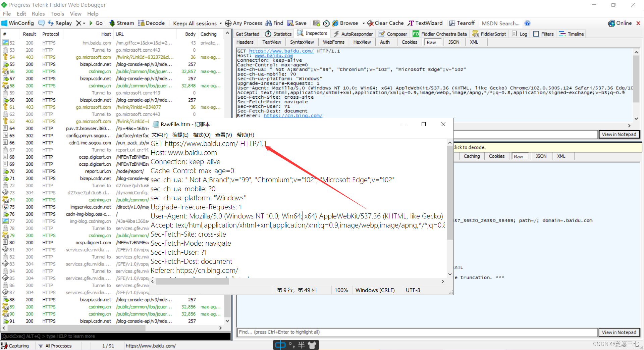Clear Cache via toolbar button
644x350 pixels.
(x=385, y=23)
